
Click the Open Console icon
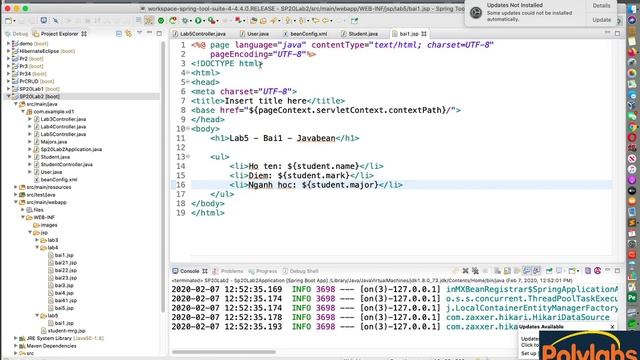[572, 271]
